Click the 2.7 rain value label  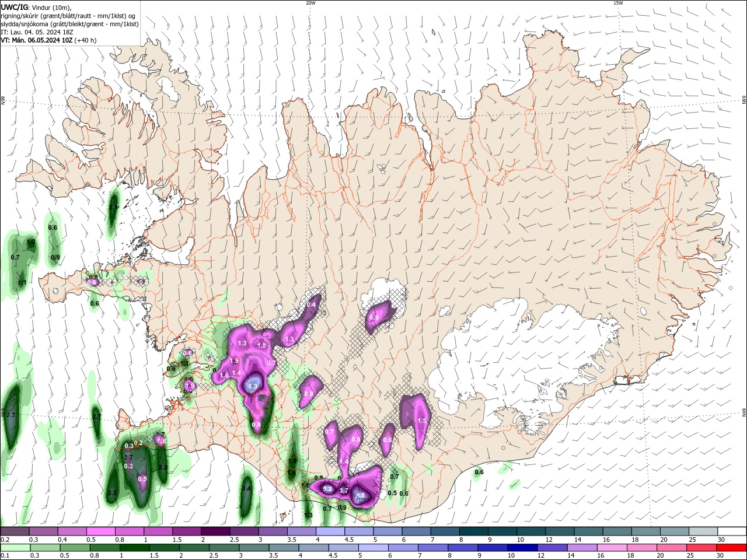point(97,417)
